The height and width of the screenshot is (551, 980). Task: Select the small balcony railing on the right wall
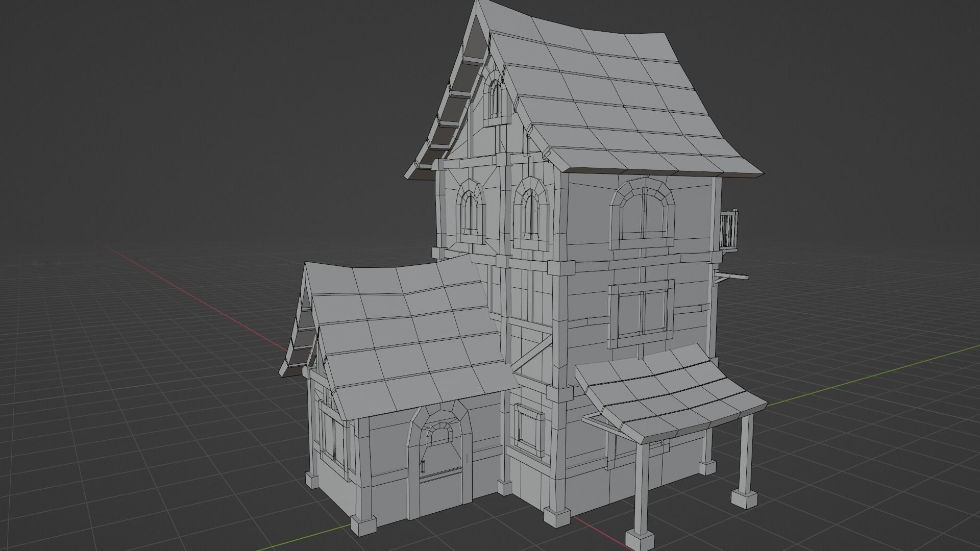click(x=729, y=231)
